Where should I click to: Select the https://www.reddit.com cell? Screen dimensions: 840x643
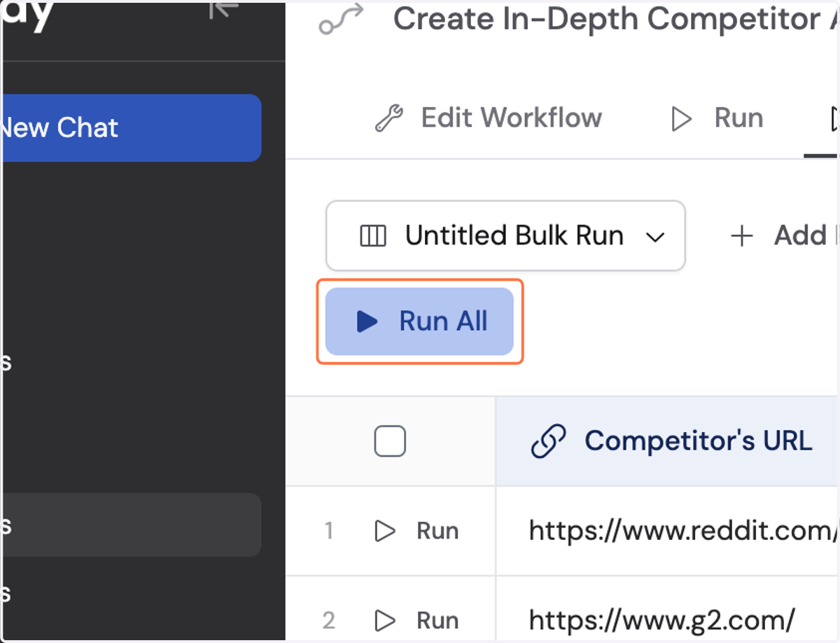click(x=668, y=531)
